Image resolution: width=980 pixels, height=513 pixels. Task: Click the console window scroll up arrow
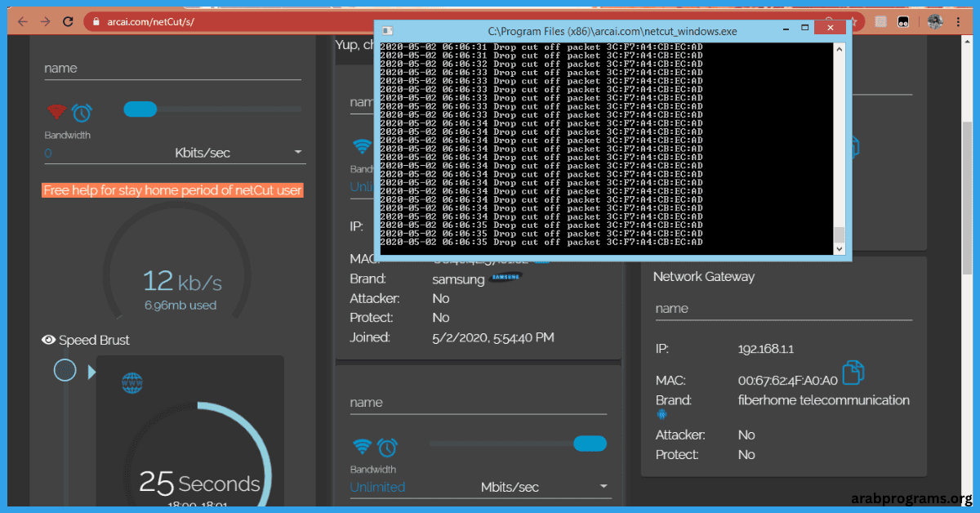coord(839,50)
